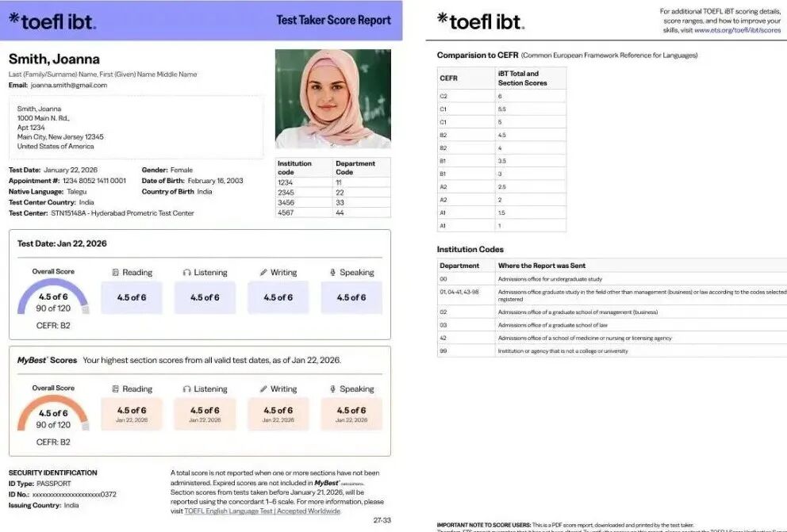Click the Writing pencil icon under Test Date
Screen dimensions: 787x532
point(263,272)
